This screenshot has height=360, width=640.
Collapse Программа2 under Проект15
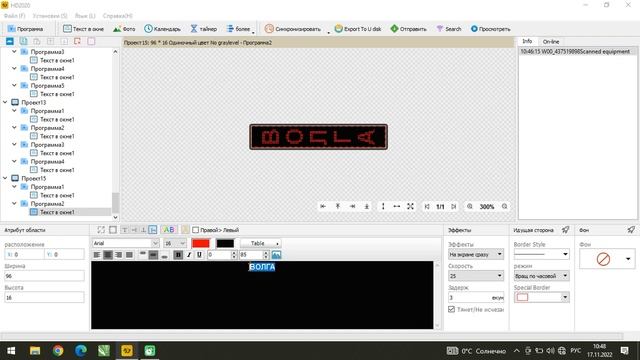pyautogui.click(x=14, y=203)
